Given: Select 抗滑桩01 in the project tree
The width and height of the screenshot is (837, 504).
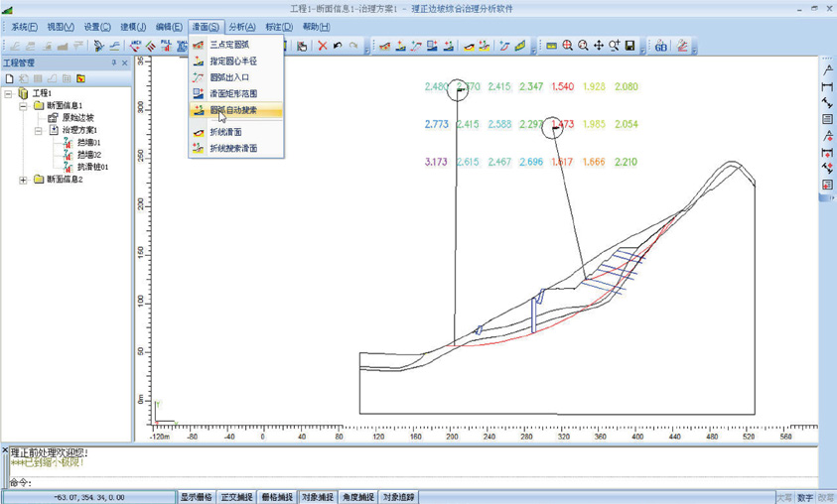Looking at the screenshot, I should 92,167.
